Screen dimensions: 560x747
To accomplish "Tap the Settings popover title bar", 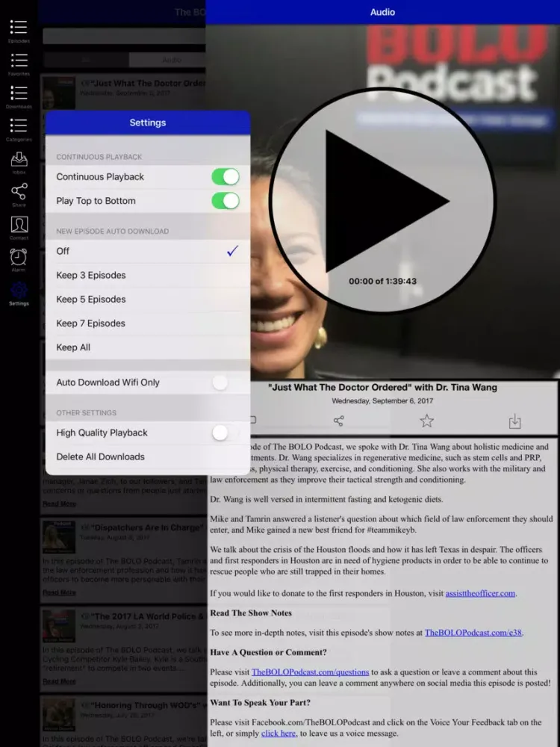I will (x=148, y=123).
